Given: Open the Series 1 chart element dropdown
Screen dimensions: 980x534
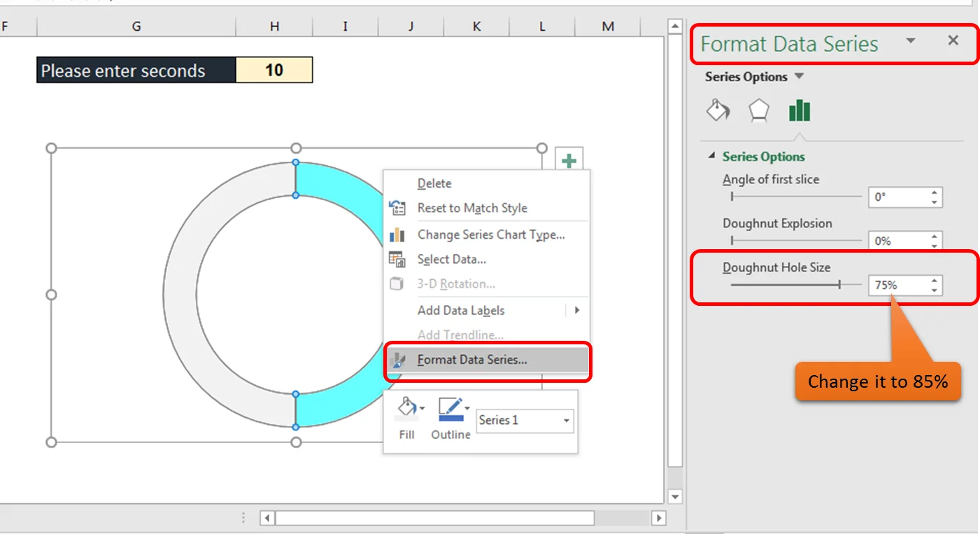Looking at the screenshot, I should tap(566, 421).
